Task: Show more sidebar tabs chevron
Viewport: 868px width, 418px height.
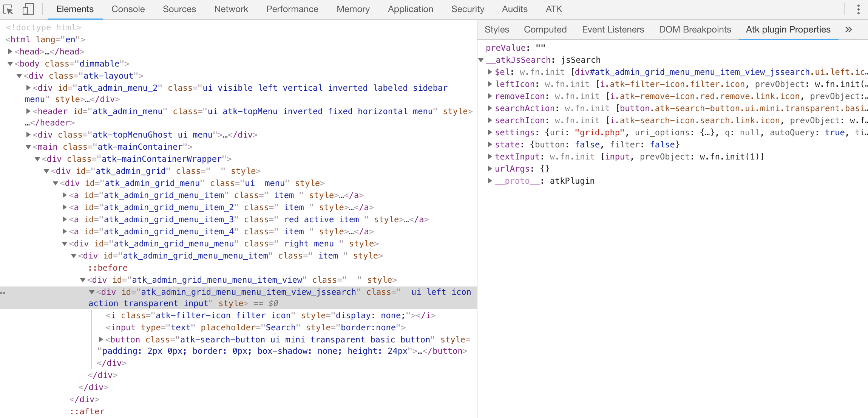Action: pyautogui.click(x=848, y=29)
